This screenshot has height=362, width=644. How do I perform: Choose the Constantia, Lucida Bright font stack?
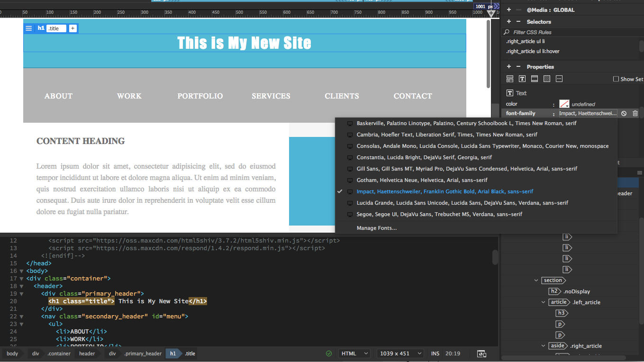click(x=476, y=157)
